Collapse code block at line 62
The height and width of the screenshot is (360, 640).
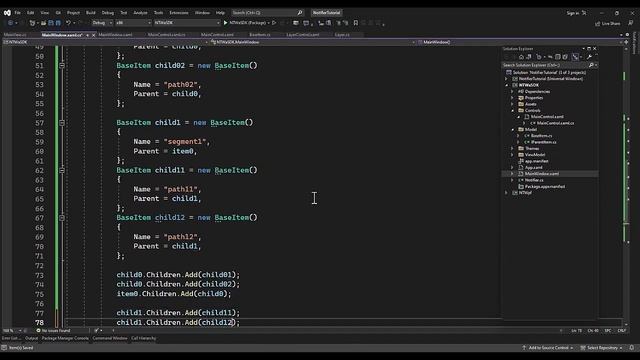click(x=62, y=170)
